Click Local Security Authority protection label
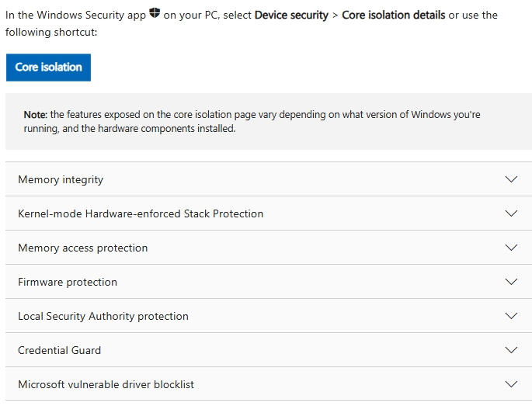Viewport: 532px width, 406px height. [x=103, y=316]
